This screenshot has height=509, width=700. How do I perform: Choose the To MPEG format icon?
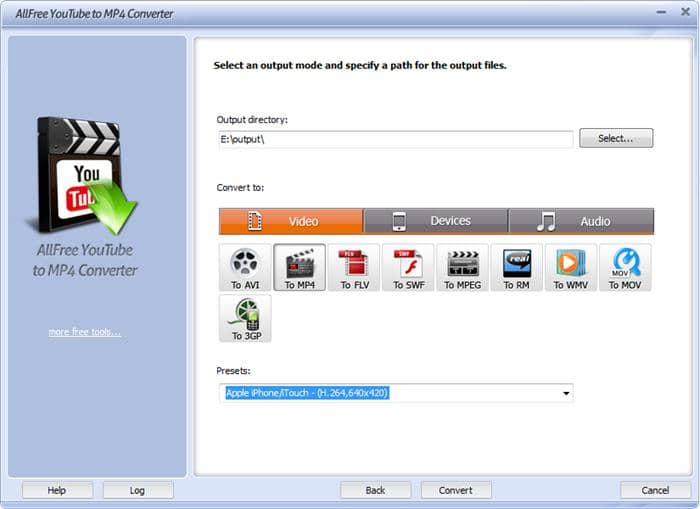(462, 267)
